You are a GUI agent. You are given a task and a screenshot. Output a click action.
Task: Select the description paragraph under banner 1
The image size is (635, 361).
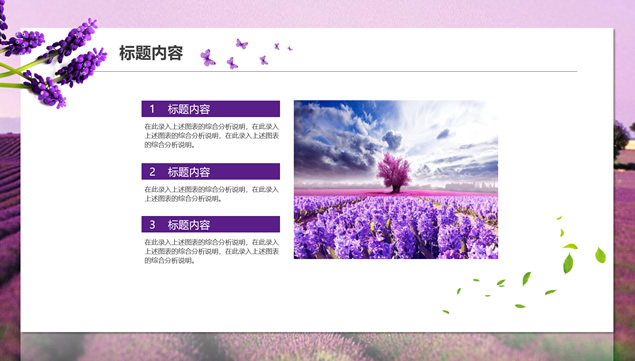(212, 136)
